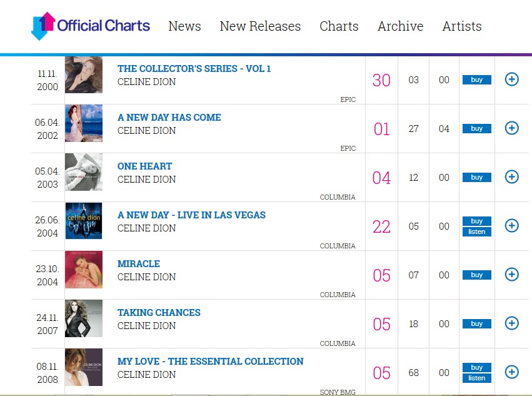Image resolution: width=532 pixels, height=396 pixels.
Task: Click the Miracle album cover thumbnail
Action: click(x=84, y=270)
